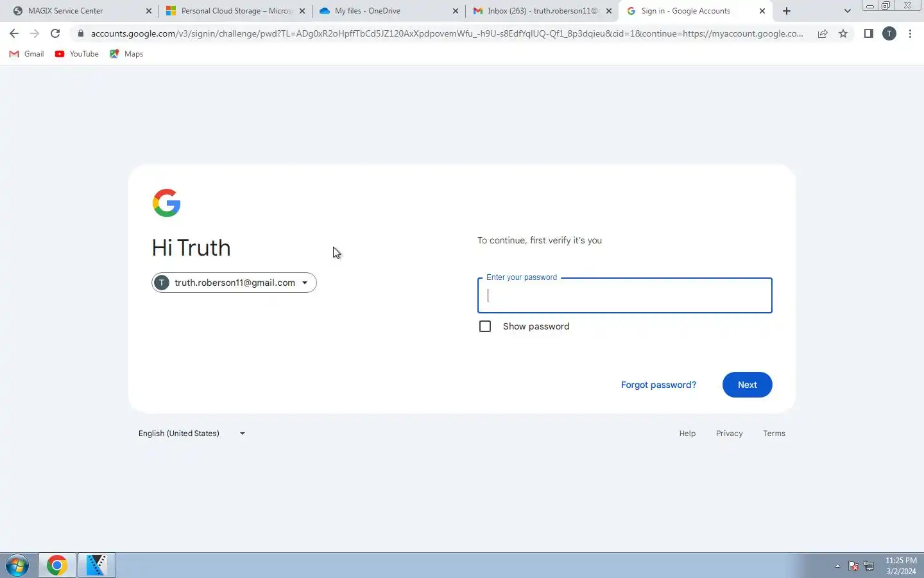Open Chrome profile avatar T
The image size is (924, 578).
[889, 33]
